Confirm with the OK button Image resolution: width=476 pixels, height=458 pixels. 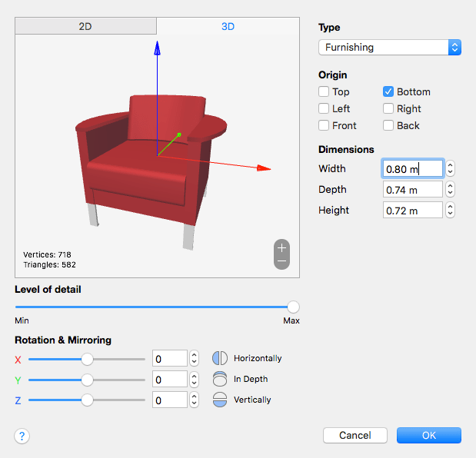pyautogui.click(x=429, y=436)
